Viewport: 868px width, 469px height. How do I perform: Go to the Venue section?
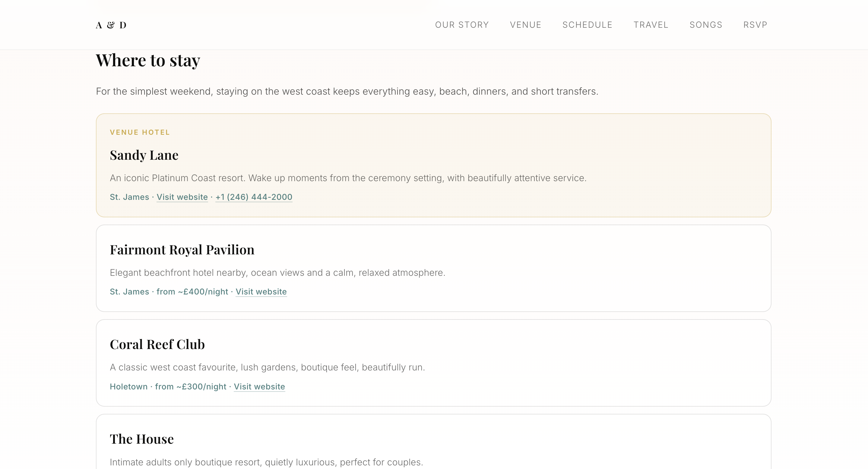(x=525, y=25)
